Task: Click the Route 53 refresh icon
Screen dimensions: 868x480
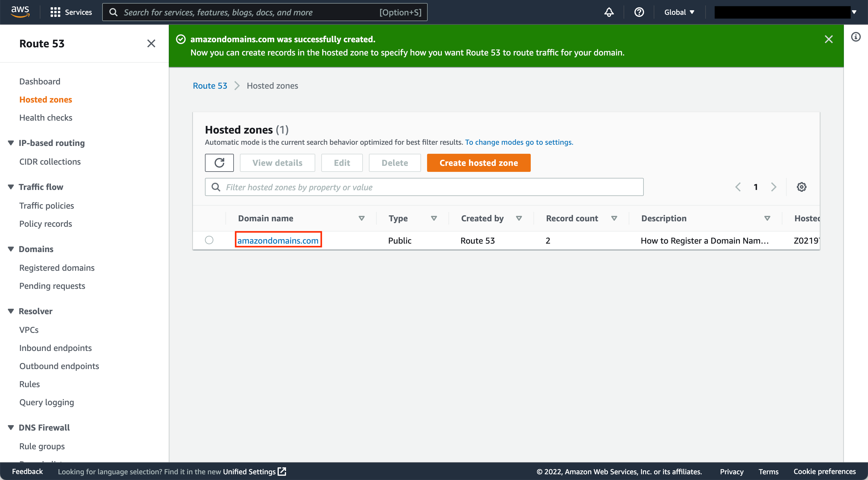Action: click(x=219, y=163)
